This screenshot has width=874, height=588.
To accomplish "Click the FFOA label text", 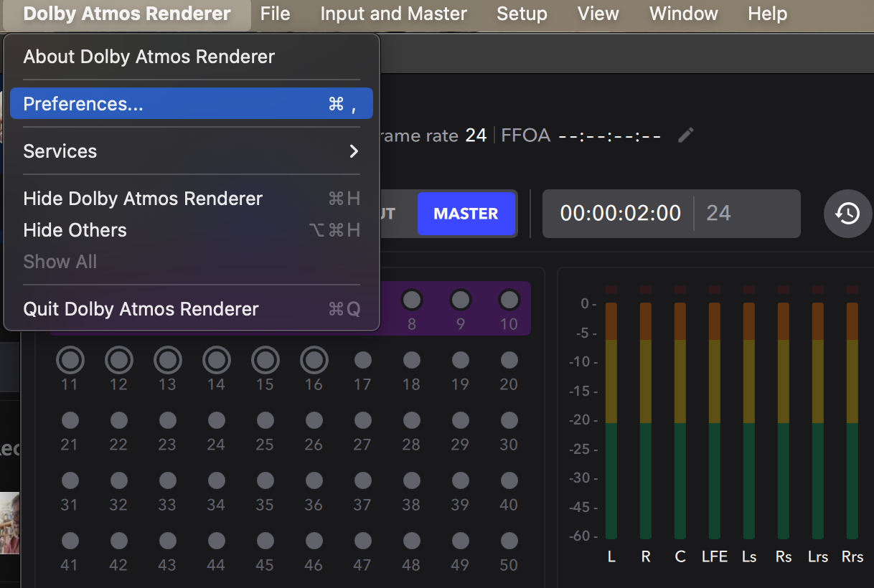I will (x=526, y=135).
